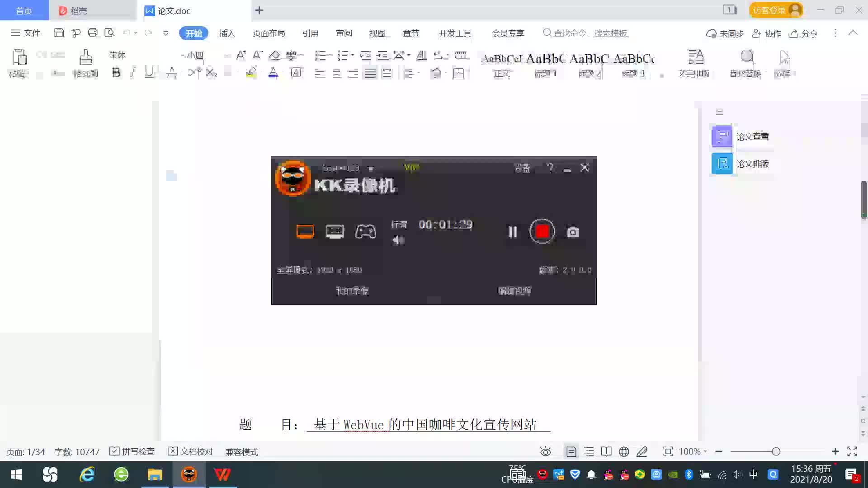The width and height of the screenshot is (868, 488).
Task: Click the Format Painter brush icon
Action: pos(85,58)
